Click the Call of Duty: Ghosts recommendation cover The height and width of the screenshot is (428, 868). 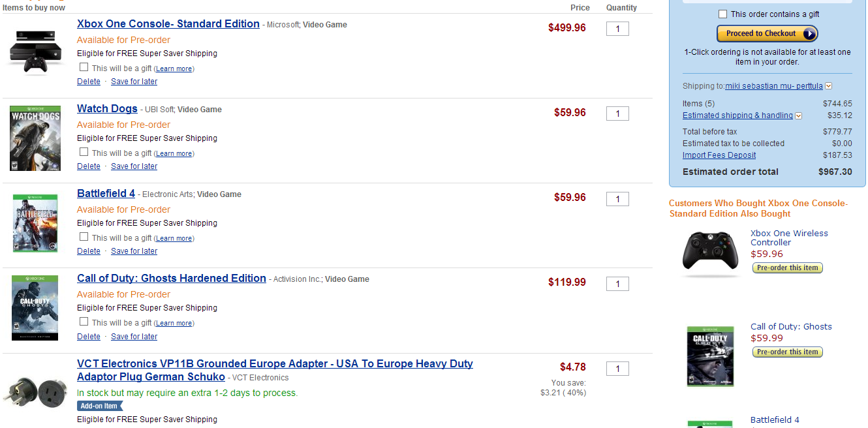point(711,356)
